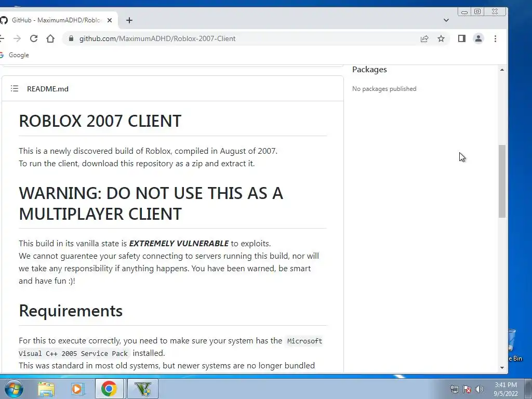
Task: Click the EXTREMELY VULNERABLE bold text
Action: pyautogui.click(x=179, y=244)
